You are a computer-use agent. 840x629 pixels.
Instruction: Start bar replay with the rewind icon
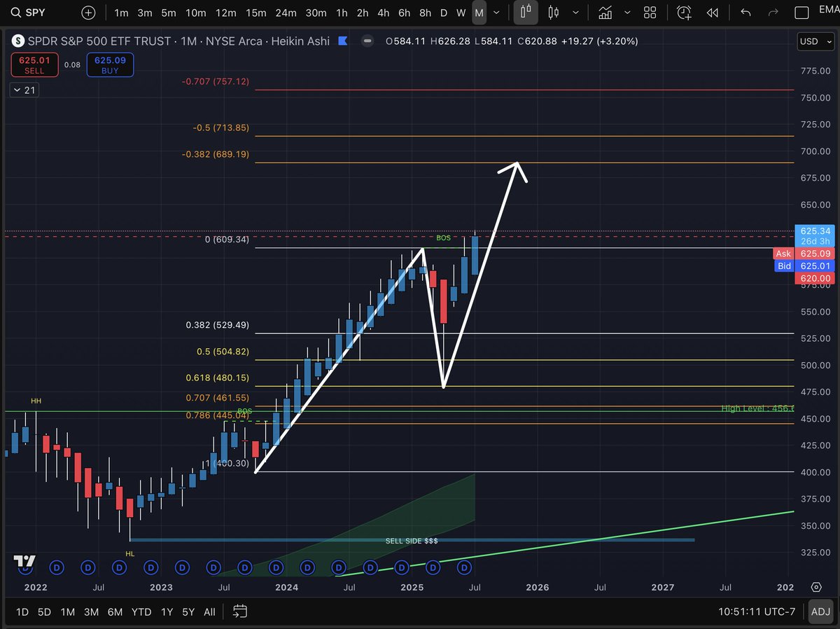point(712,13)
